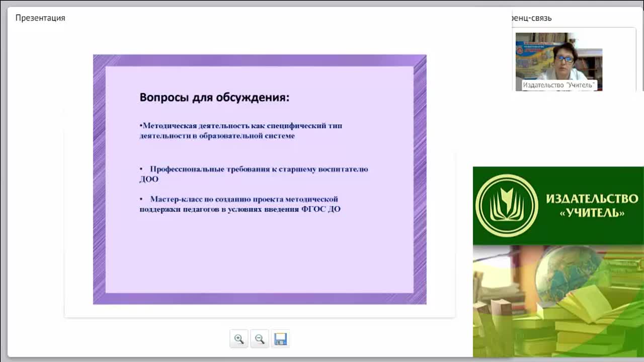Click the publisher's round logo emblem

506,206
